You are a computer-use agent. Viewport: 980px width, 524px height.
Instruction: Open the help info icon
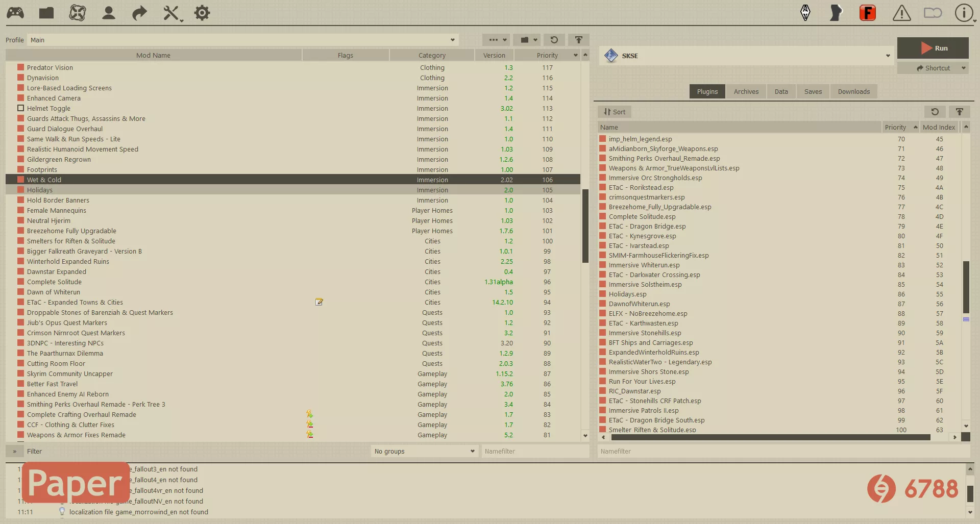point(964,13)
